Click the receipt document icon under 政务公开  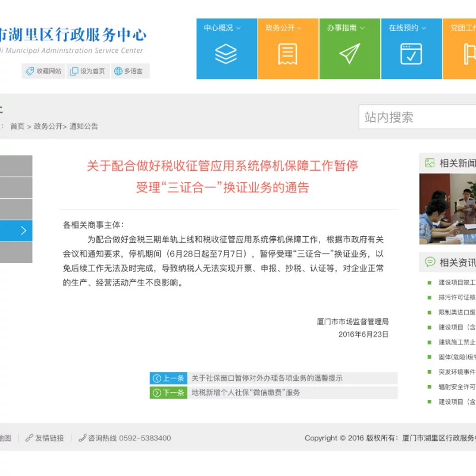(x=287, y=54)
